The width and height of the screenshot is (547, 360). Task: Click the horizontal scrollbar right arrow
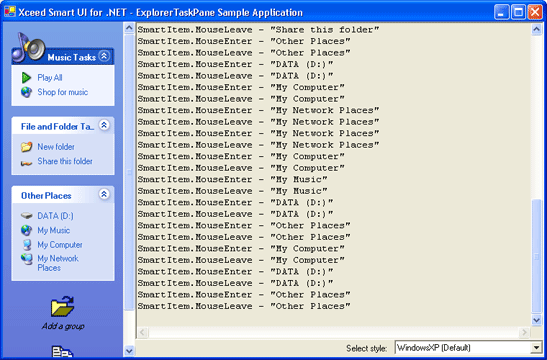[524, 332]
